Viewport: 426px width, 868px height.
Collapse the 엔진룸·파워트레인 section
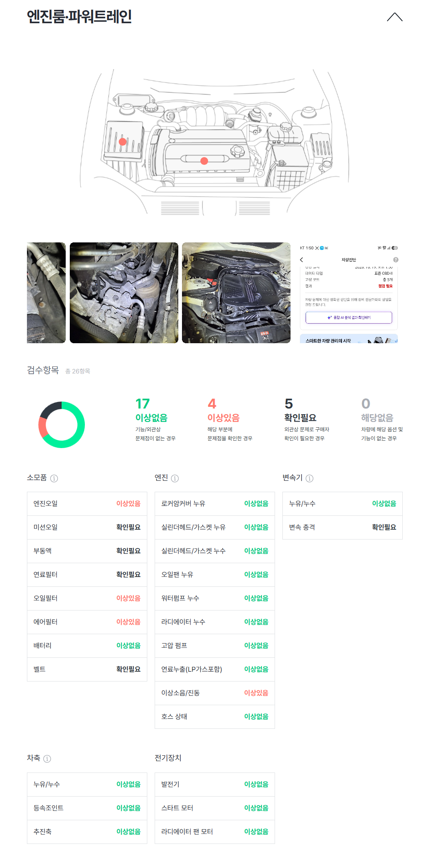(395, 17)
